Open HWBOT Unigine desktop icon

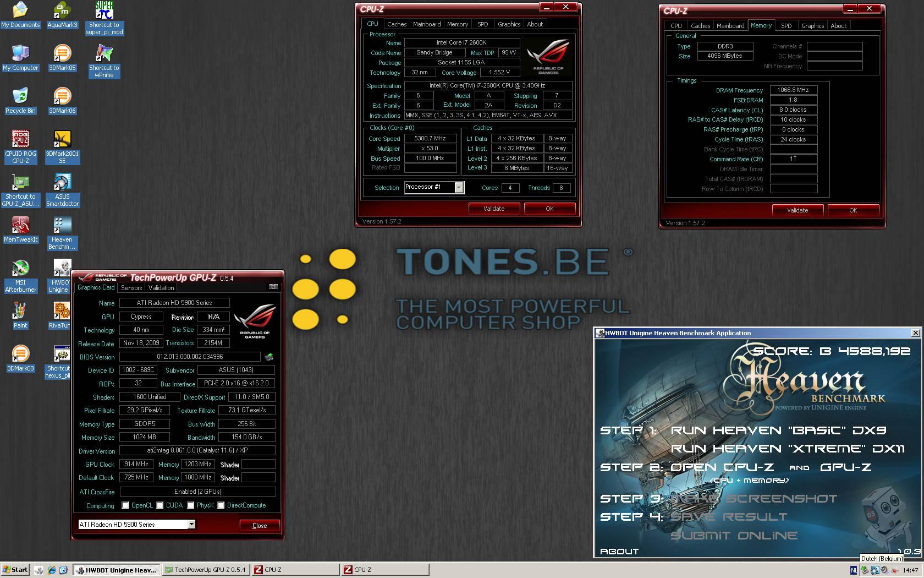click(59, 276)
